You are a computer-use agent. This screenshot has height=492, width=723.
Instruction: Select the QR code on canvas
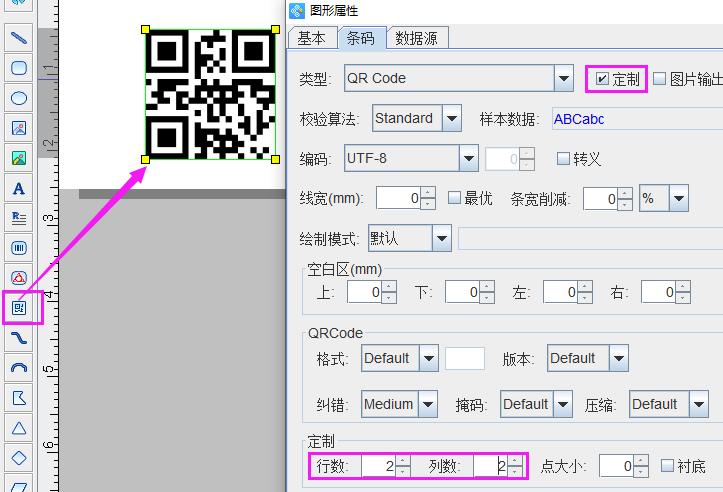coord(210,95)
